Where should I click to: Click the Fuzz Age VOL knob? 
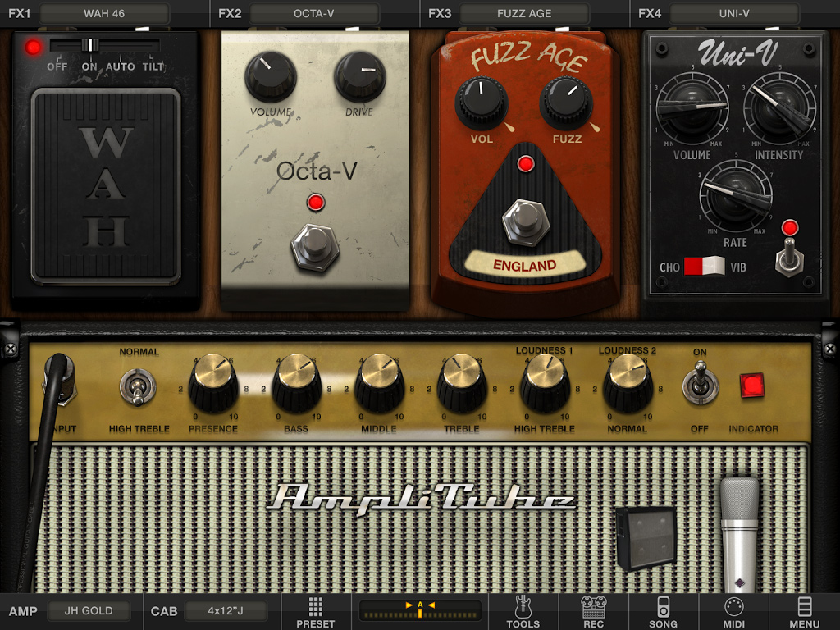pos(481,103)
